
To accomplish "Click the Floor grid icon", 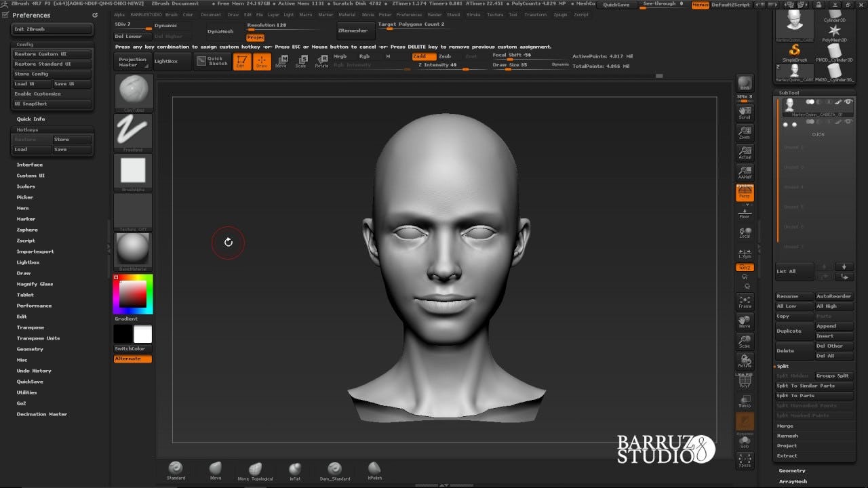I will pyautogui.click(x=745, y=213).
